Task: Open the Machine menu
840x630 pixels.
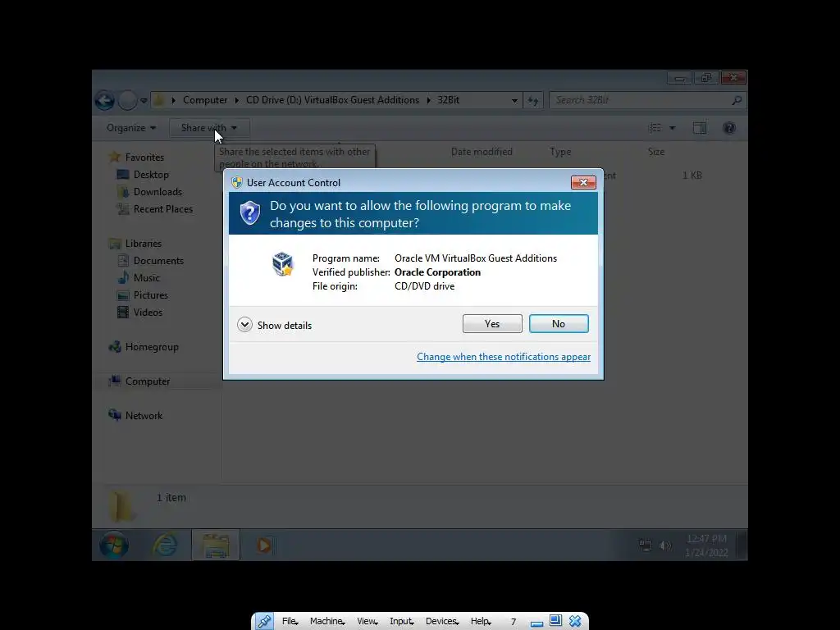Action: click(327, 622)
